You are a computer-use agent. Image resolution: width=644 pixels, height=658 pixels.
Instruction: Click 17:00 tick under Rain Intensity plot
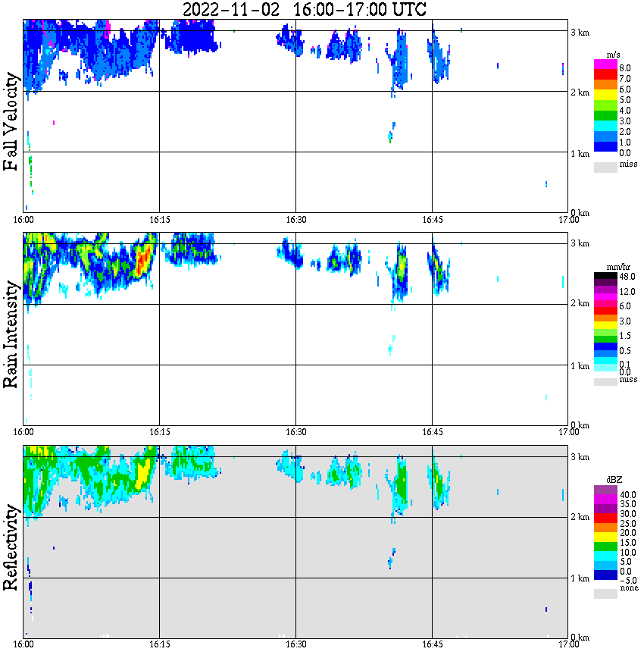click(x=568, y=432)
